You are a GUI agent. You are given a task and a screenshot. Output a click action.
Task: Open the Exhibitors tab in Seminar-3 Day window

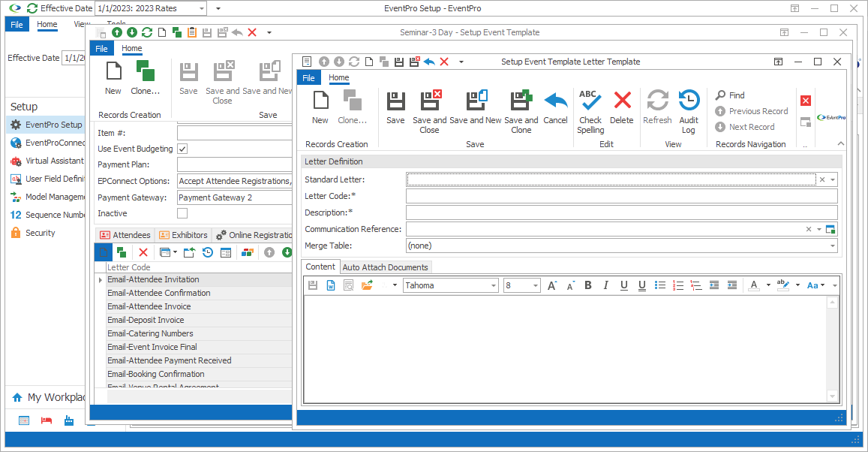(x=183, y=235)
